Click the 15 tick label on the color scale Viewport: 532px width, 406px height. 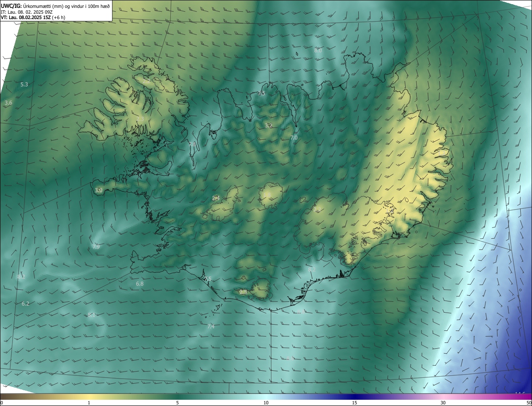[355, 403]
